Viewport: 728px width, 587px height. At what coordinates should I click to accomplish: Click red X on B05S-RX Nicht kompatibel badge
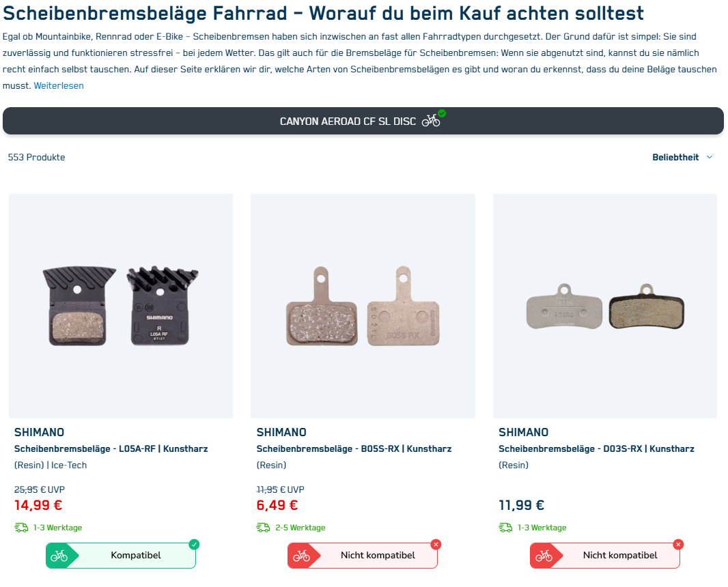tap(436, 544)
